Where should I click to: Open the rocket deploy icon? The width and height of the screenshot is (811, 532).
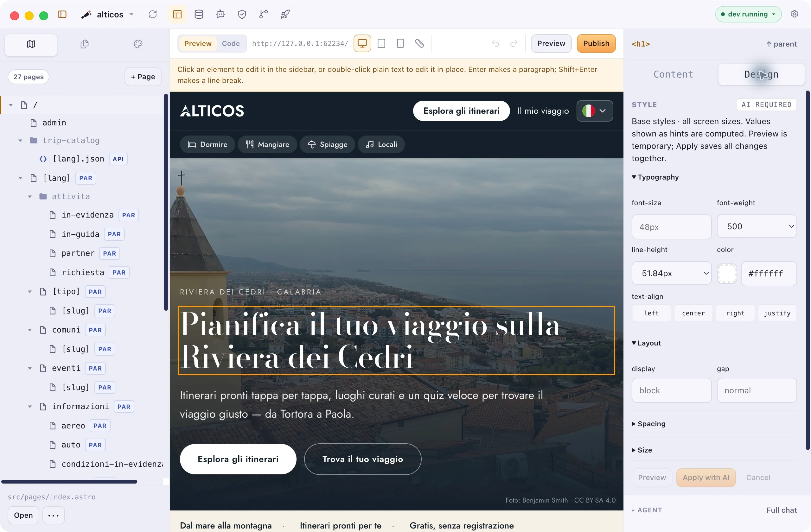click(285, 14)
